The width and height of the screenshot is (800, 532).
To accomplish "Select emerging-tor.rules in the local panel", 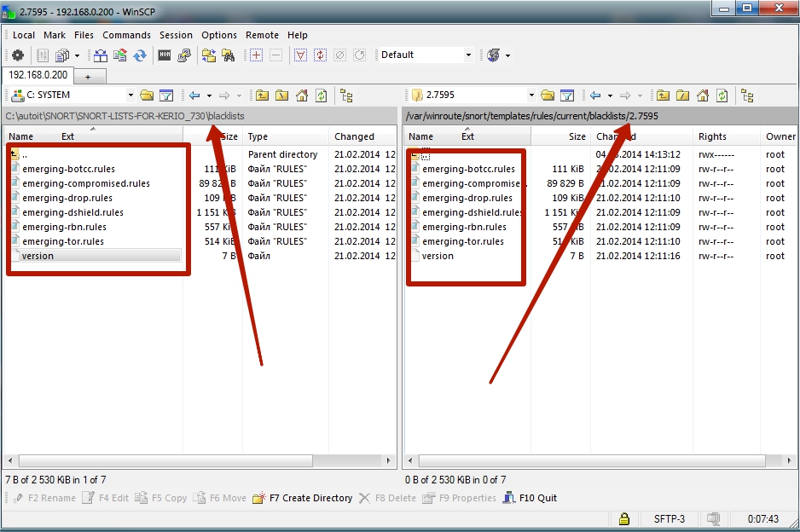I will (x=63, y=241).
